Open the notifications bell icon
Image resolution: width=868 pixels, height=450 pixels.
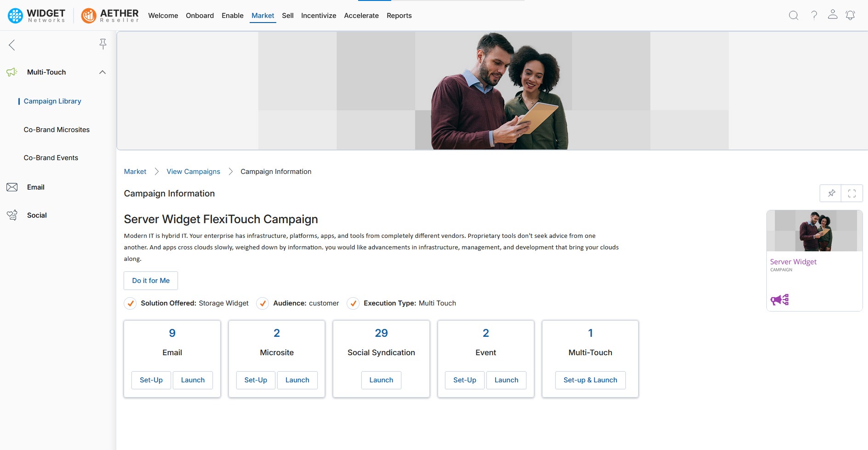851,16
